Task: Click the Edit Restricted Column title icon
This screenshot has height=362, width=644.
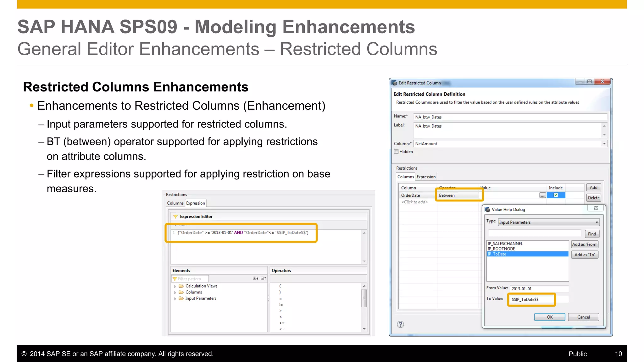Action: pos(394,83)
